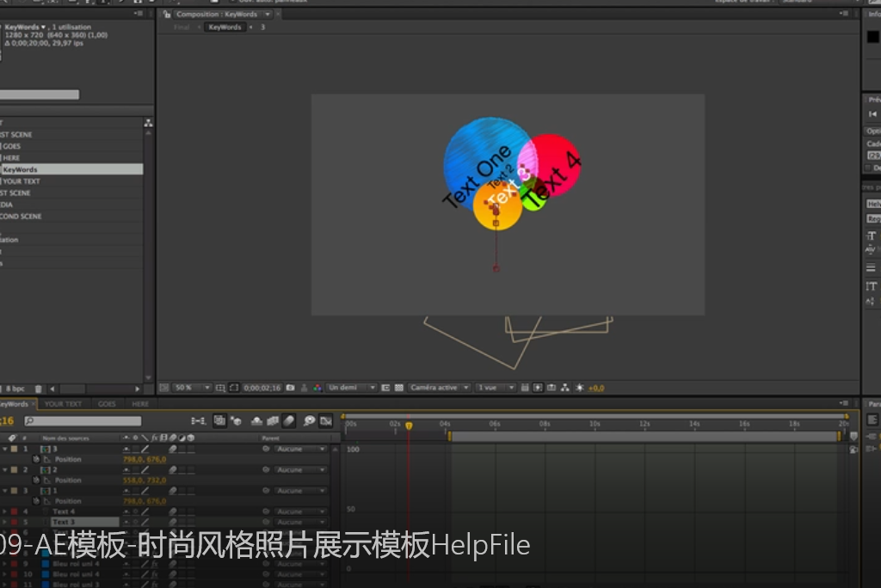Viewport: 881px width, 588px height.
Task: Open project flowchart icon in Project panel
Action: coord(148,123)
